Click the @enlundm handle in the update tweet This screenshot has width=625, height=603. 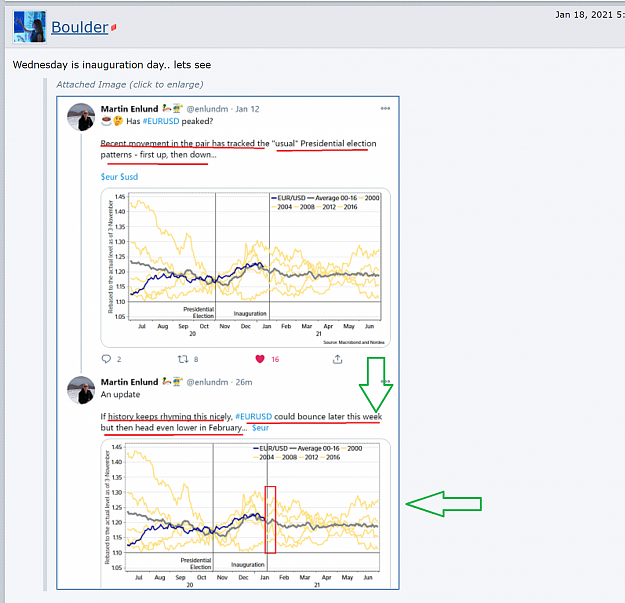click(207, 382)
